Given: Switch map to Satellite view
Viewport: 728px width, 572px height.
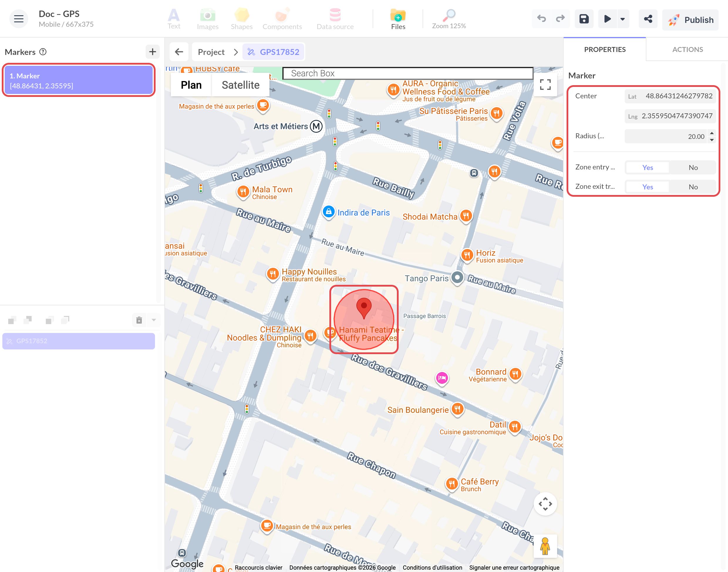Looking at the screenshot, I should click(x=241, y=85).
